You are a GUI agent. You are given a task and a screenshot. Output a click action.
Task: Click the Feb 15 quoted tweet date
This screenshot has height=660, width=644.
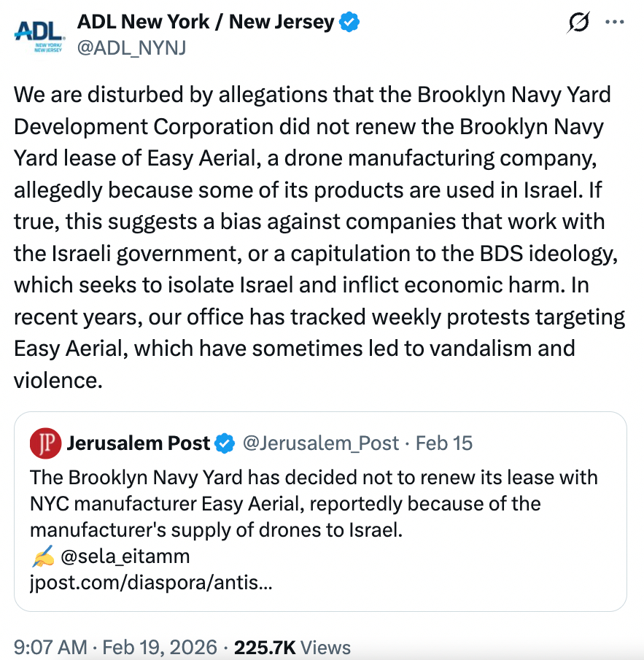[444, 443]
